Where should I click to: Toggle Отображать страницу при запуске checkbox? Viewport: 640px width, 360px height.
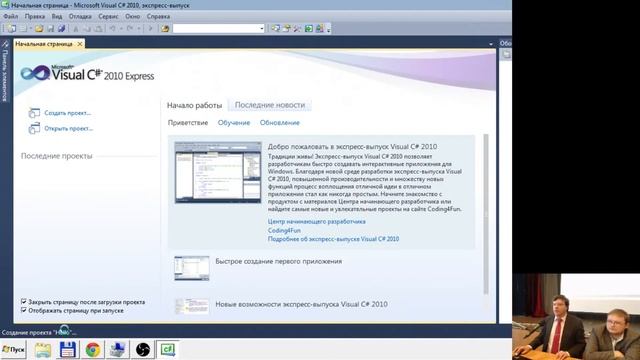[24, 310]
